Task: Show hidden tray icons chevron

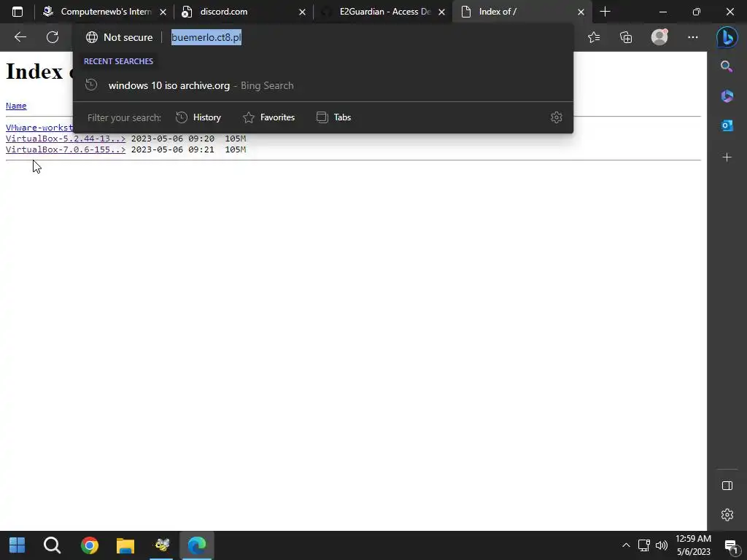Action: tap(626, 545)
